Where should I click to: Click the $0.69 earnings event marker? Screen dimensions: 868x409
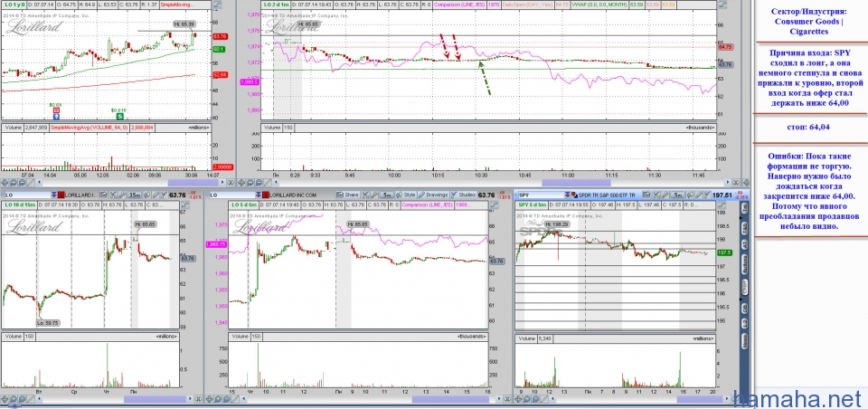55,110
